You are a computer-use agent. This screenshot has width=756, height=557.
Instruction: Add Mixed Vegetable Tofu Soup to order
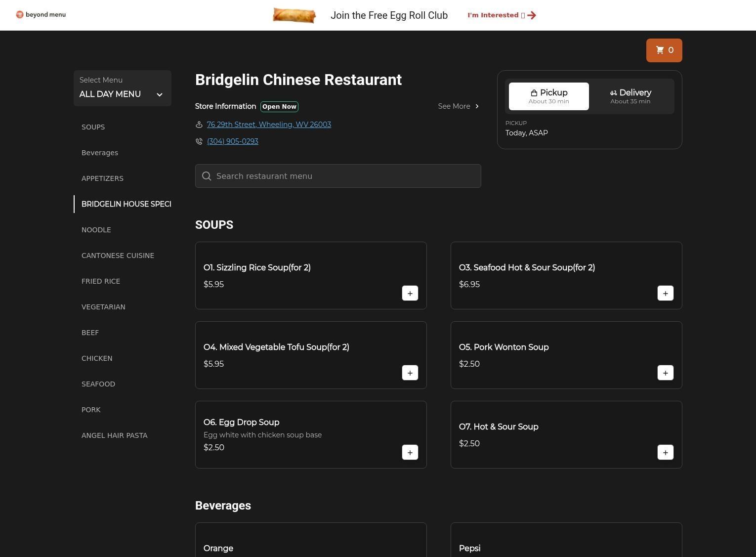410,373
